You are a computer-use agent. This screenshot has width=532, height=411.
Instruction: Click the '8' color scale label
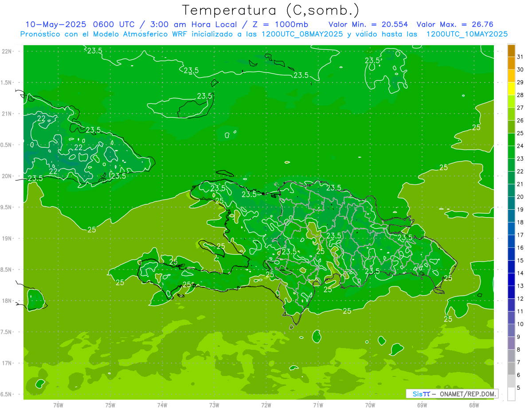pos(519,350)
